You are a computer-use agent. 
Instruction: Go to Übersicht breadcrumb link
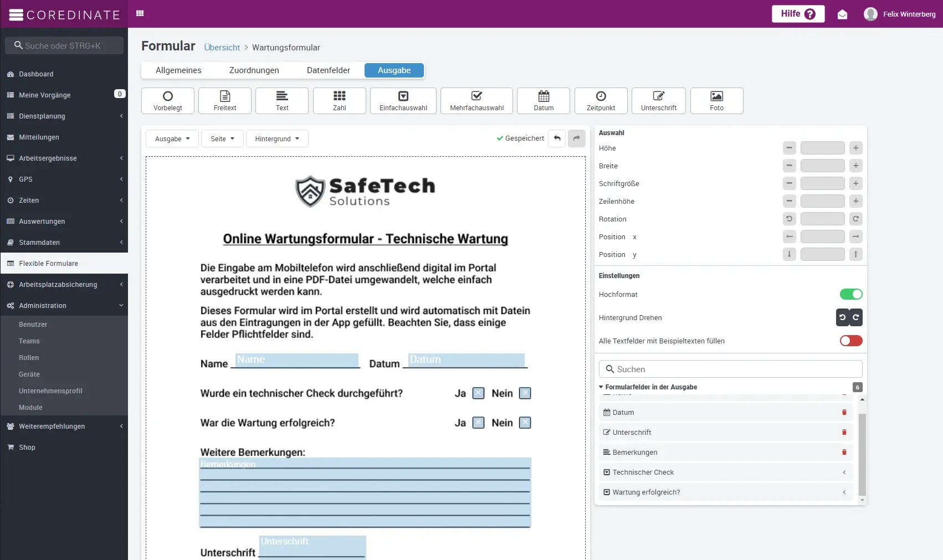click(222, 48)
